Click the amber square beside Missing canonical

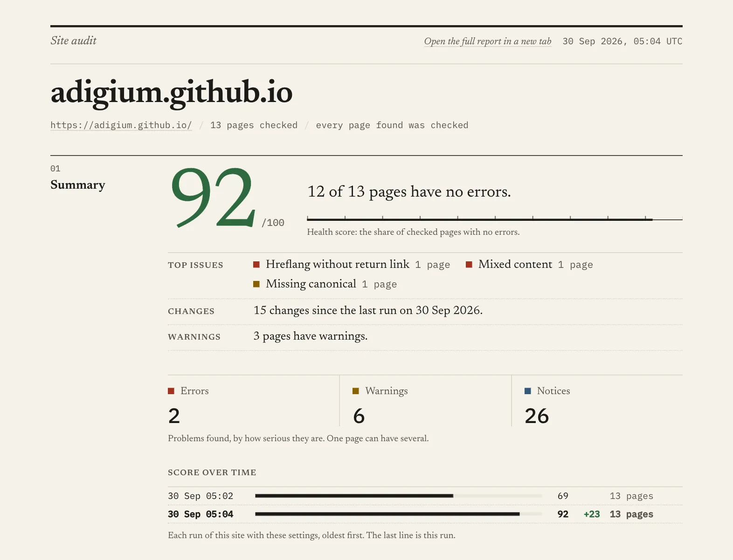click(x=256, y=284)
